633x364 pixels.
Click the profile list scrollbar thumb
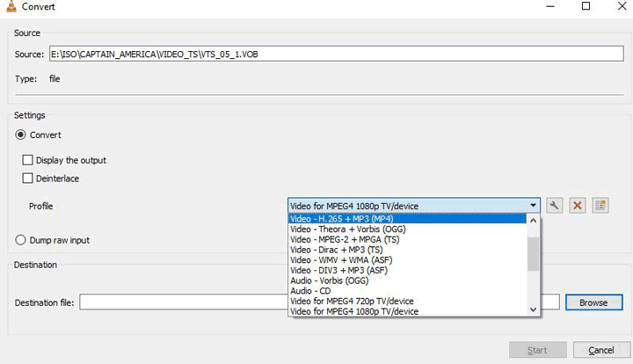pyautogui.click(x=534, y=254)
